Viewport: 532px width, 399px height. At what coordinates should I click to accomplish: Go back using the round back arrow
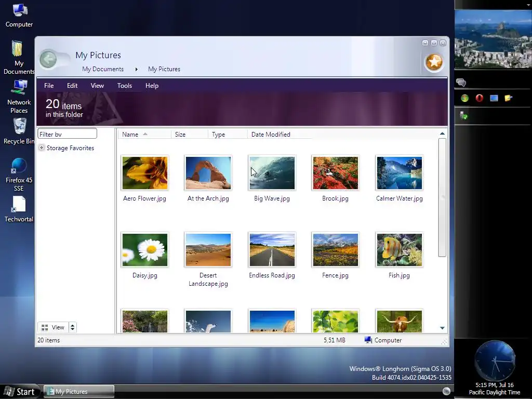pyautogui.click(x=48, y=59)
